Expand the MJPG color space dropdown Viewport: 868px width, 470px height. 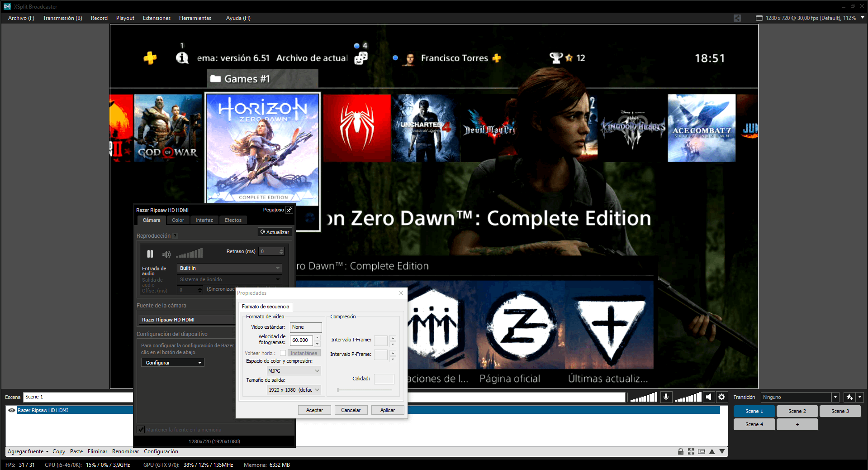tap(294, 371)
